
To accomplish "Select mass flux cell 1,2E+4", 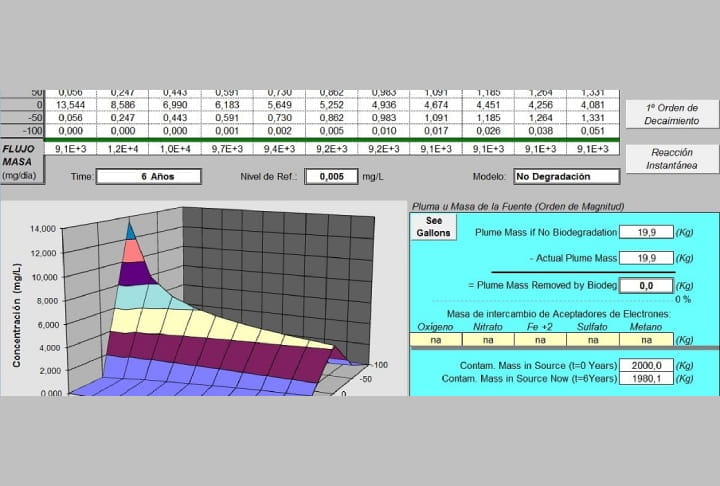I will (123, 149).
